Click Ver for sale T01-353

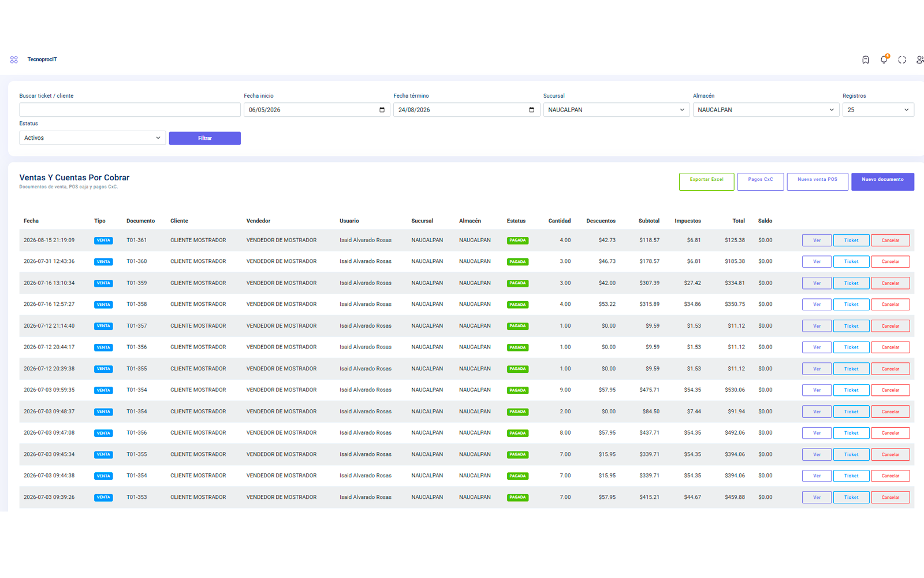[817, 498]
